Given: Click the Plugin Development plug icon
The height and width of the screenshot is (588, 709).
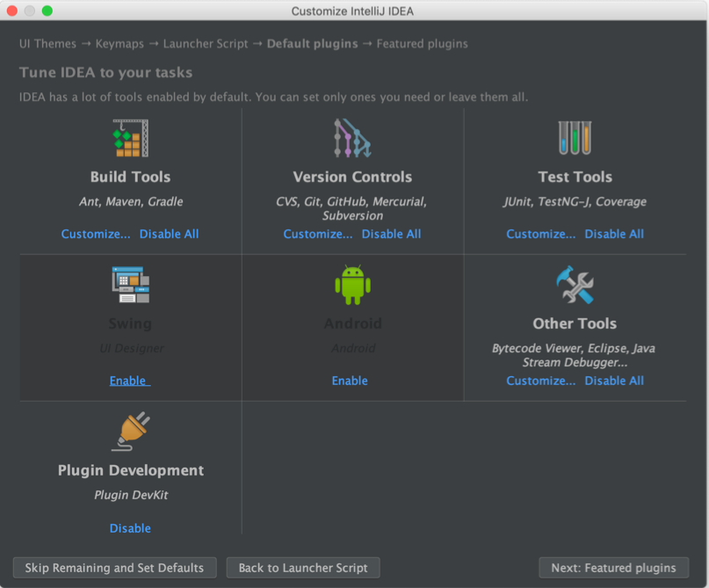Looking at the screenshot, I should (x=131, y=431).
